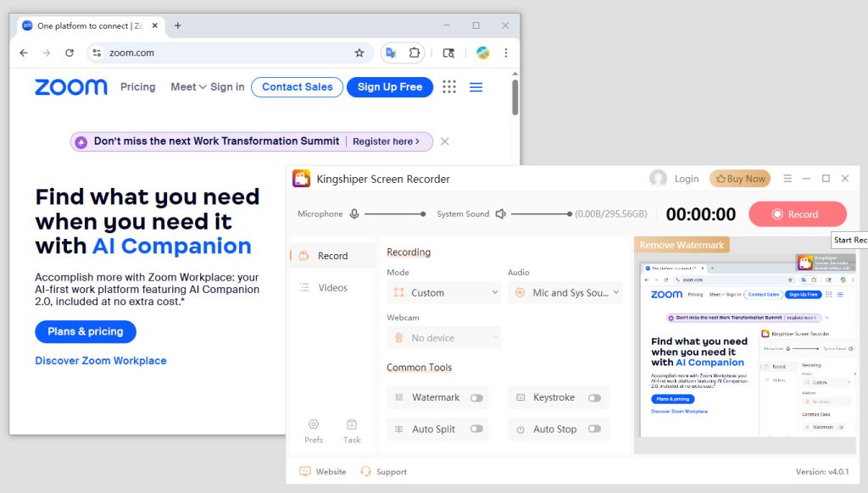Click the Remove Watermark button
This screenshot has width=868, height=493.
(682, 245)
